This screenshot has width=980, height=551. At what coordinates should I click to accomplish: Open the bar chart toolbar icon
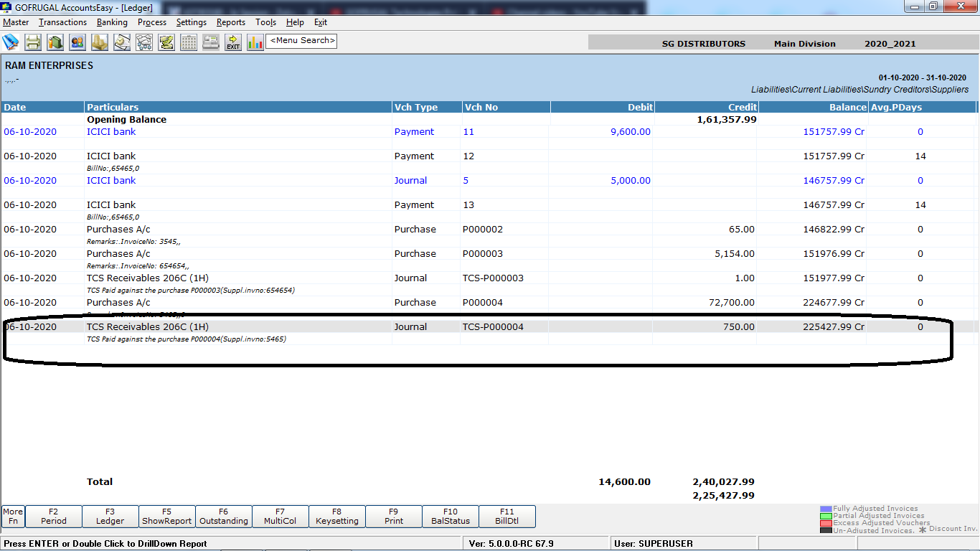(255, 42)
